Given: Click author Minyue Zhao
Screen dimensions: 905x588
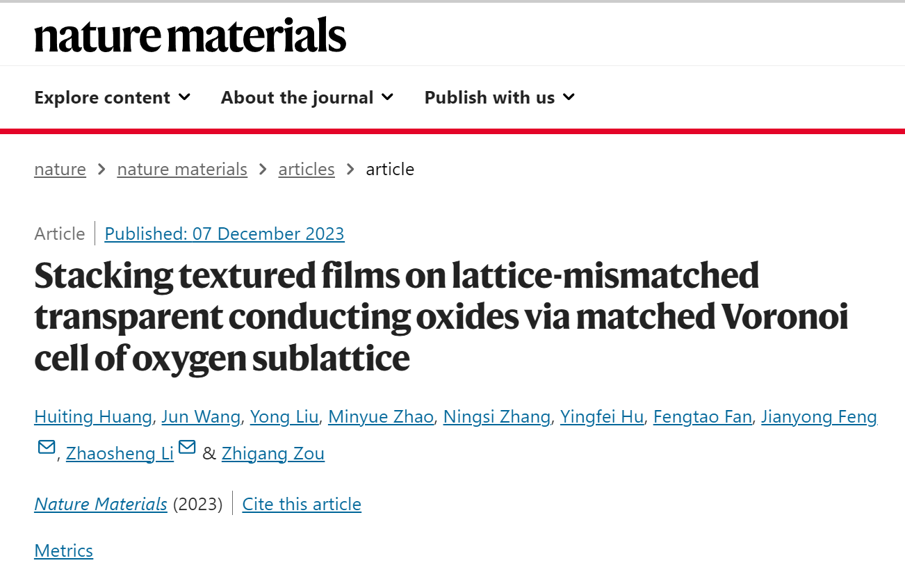Looking at the screenshot, I should (x=381, y=417).
